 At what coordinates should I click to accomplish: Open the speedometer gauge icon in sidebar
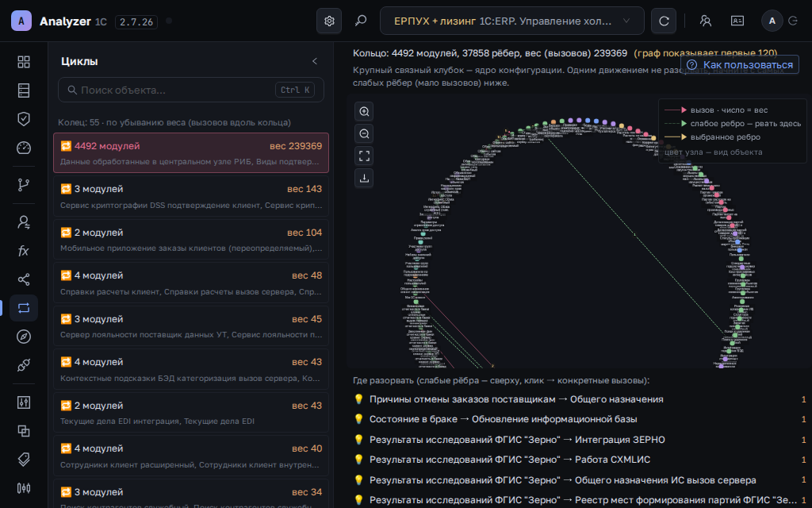24,148
